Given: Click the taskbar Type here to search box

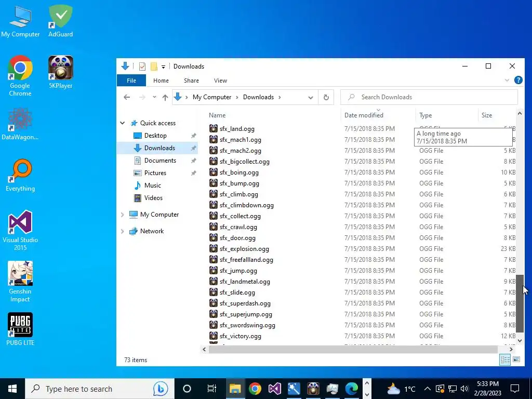Looking at the screenshot, I should pyautogui.click(x=100, y=389).
